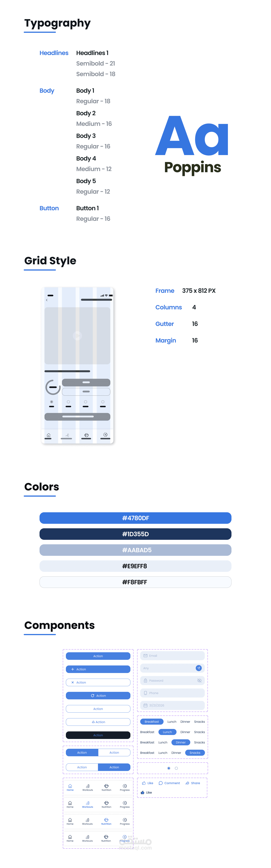Click the Action button with plus icon
The image size is (271, 868).
tap(98, 669)
